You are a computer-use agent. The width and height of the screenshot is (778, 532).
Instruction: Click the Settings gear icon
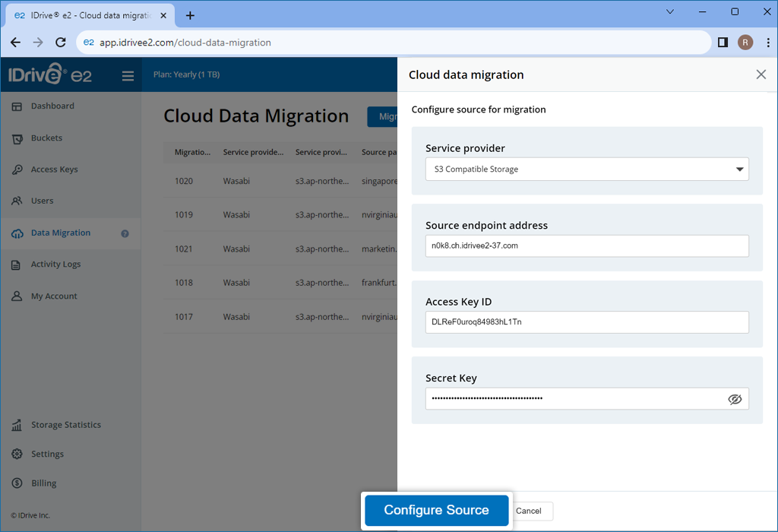(17, 454)
